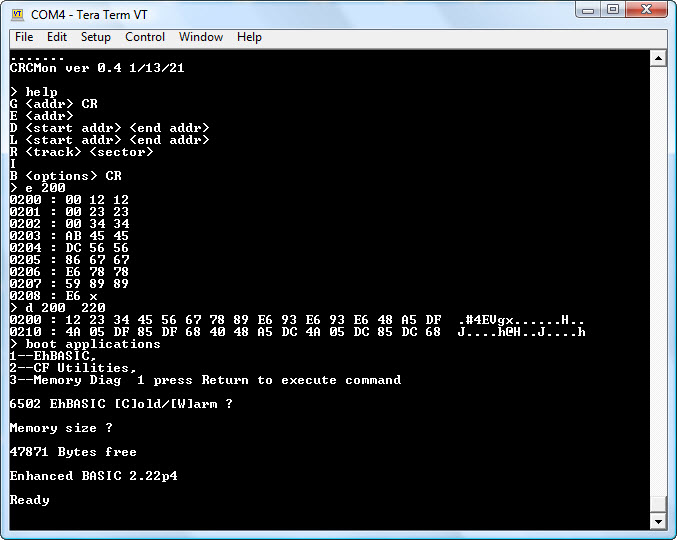Click the "47871 Bytes free" text
This screenshot has width=677, height=540.
click(x=73, y=452)
